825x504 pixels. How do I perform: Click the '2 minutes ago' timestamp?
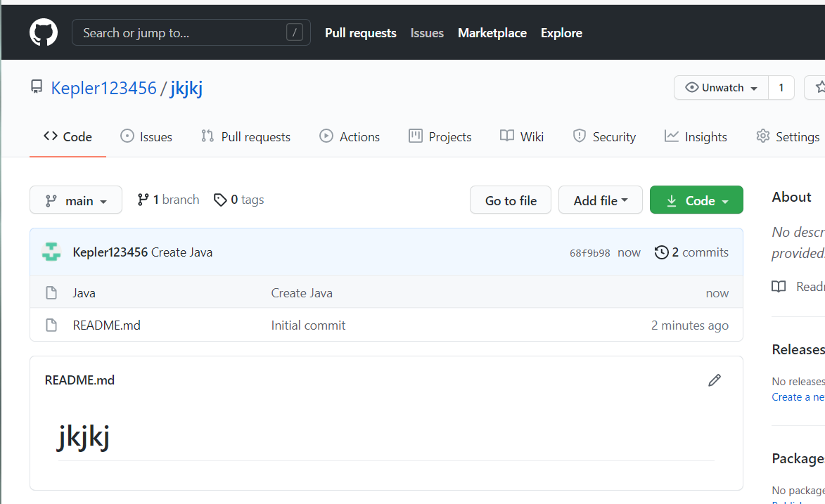tap(690, 325)
